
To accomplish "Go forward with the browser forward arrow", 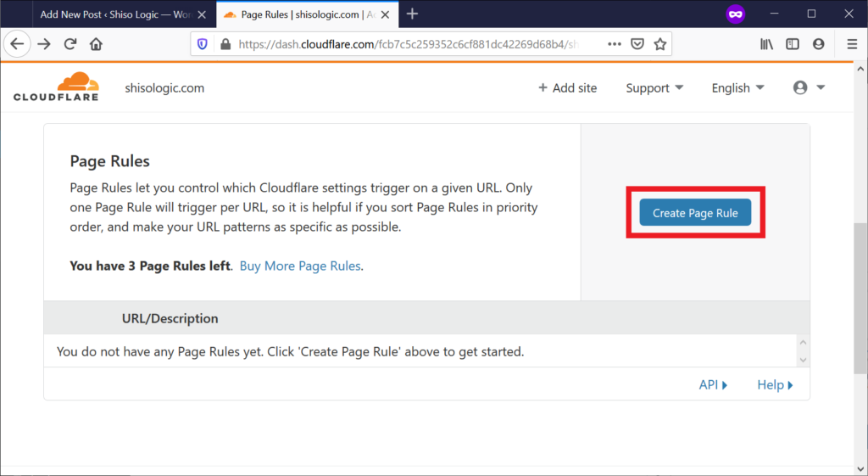I will click(x=44, y=44).
